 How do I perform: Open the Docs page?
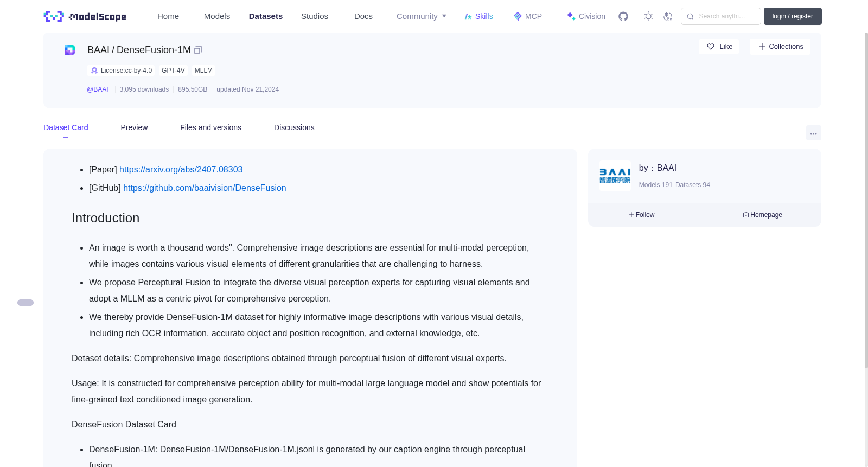coord(363,16)
